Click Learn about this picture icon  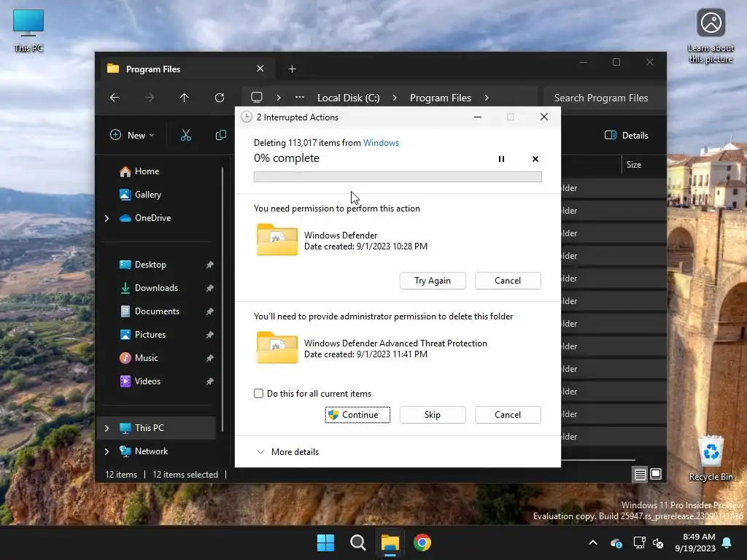pos(711,36)
